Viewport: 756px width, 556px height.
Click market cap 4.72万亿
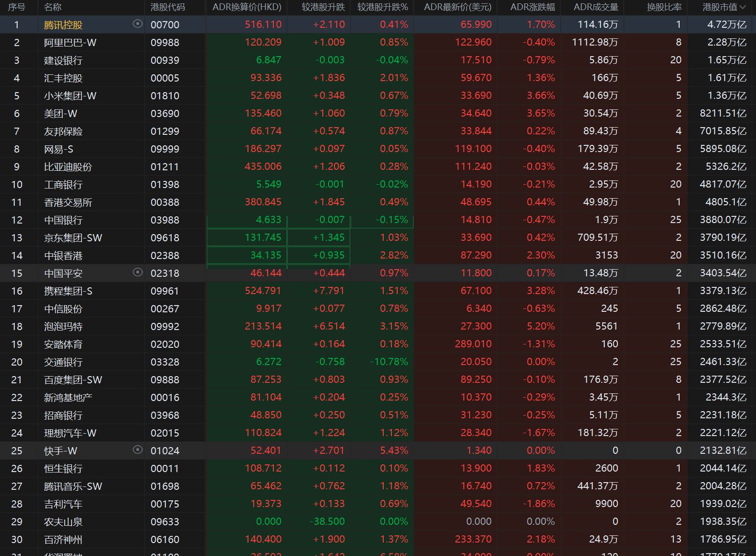tap(727, 24)
